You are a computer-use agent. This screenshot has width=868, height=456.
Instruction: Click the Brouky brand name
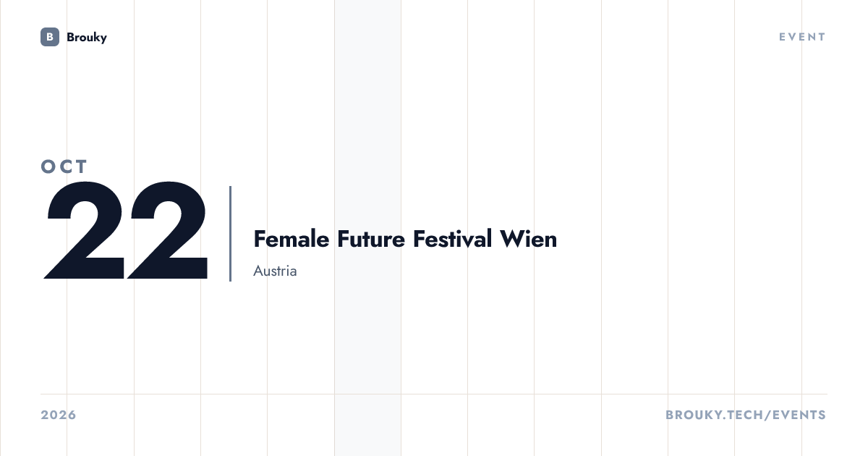[87, 37]
